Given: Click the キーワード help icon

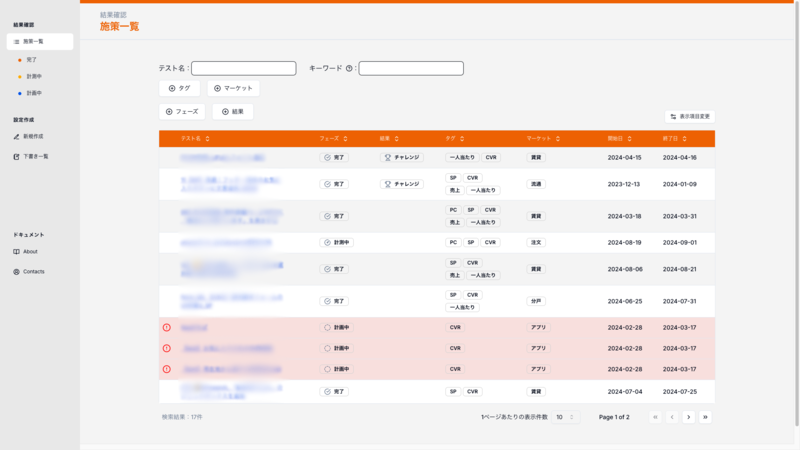Looking at the screenshot, I should click(349, 68).
